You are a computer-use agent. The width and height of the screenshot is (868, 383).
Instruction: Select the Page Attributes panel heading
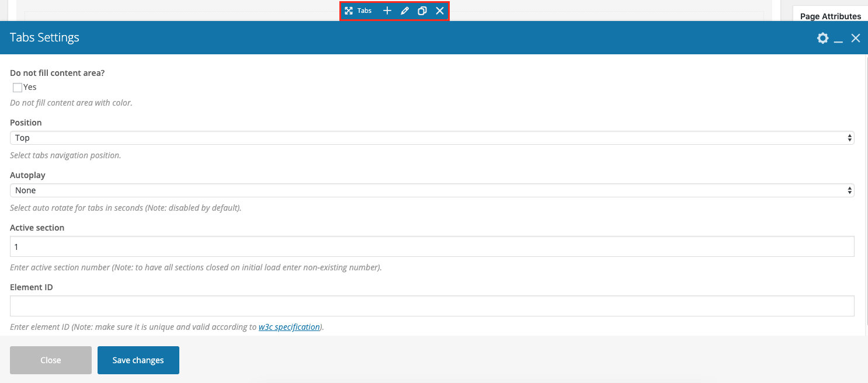[831, 16]
